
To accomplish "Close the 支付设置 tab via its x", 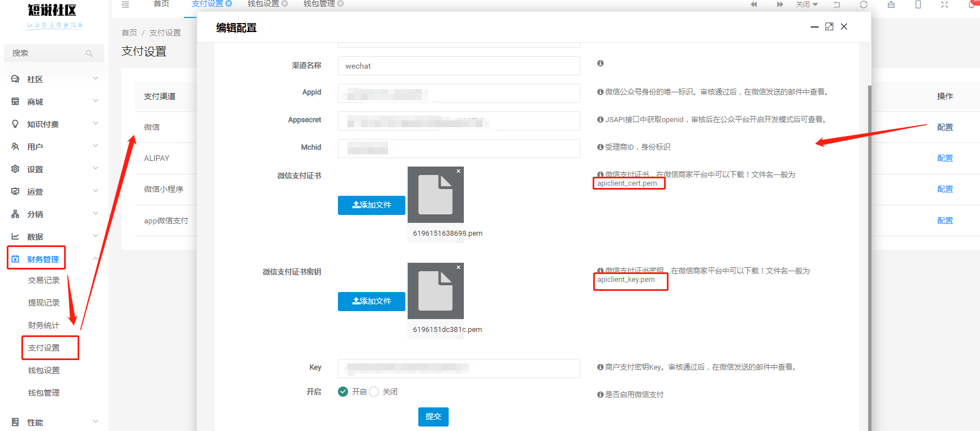I will click(x=229, y=3).
